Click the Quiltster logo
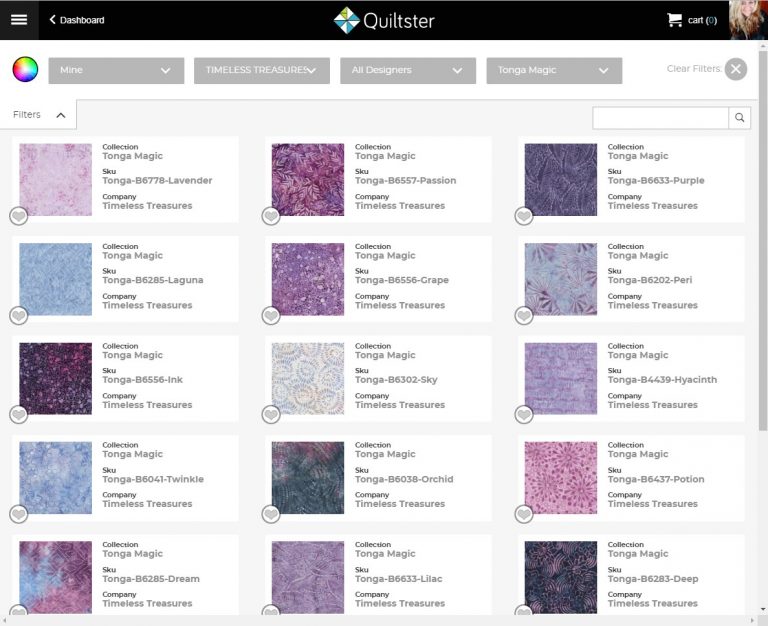This screenshot has width=768, height=626. (x=384, y=21)
